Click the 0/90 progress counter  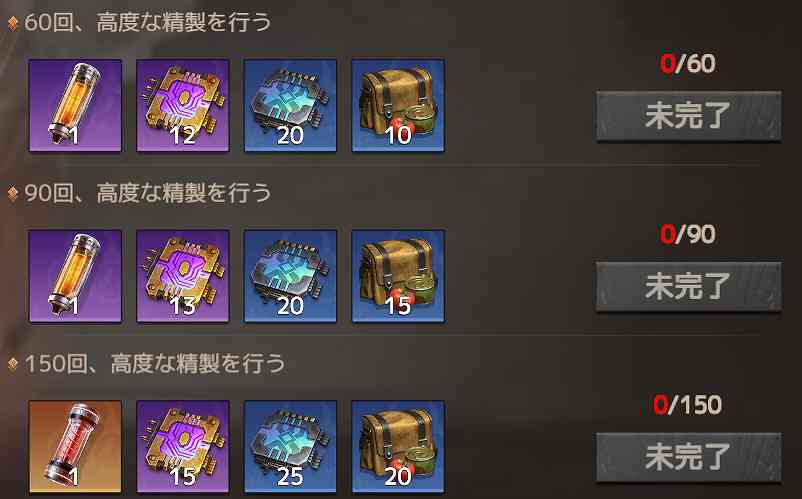pos(687,234)
